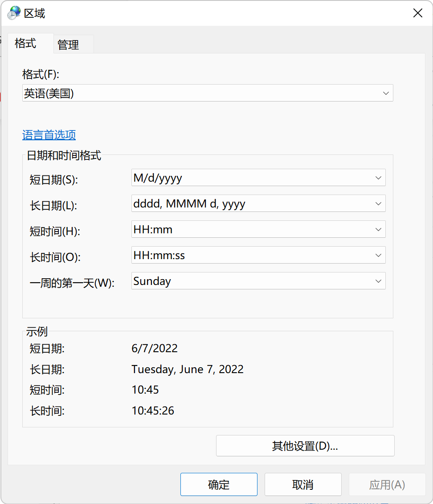Click the 英语(美国) dropdown arrow

(x=386, y=93)
